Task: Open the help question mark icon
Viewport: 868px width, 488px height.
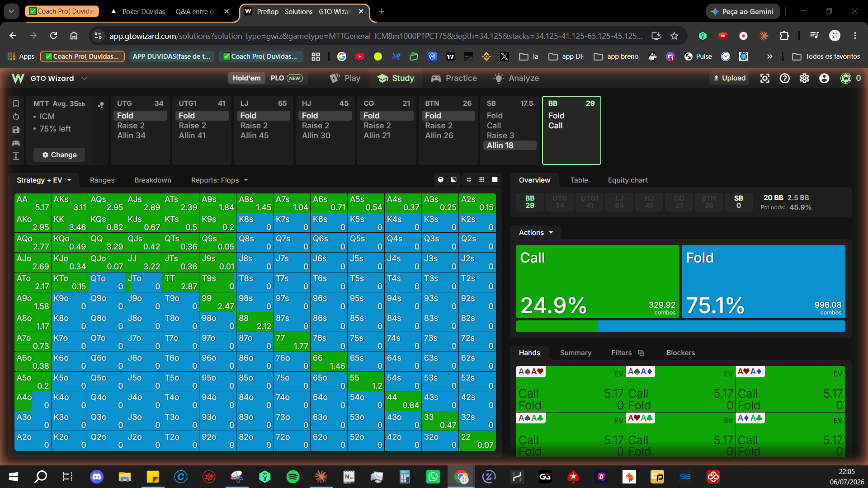Action: click(785, 78)
